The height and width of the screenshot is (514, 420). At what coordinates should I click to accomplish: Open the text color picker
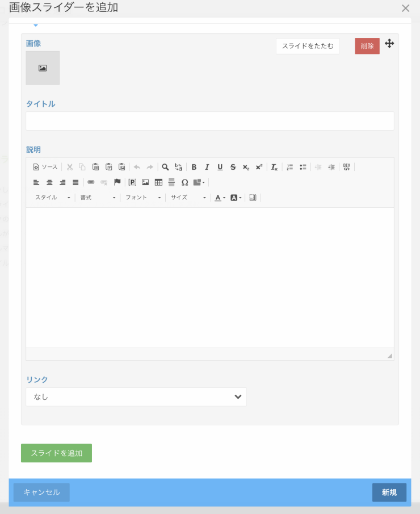click(220, 198)
